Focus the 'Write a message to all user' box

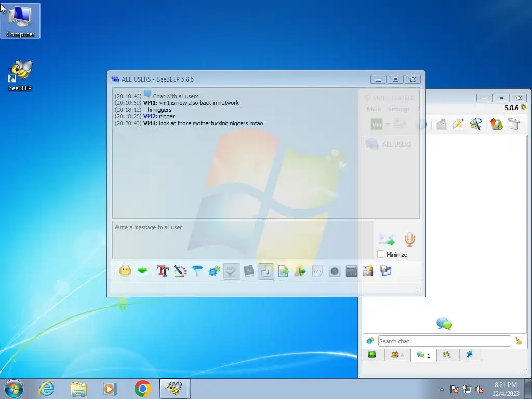(243, 240)
